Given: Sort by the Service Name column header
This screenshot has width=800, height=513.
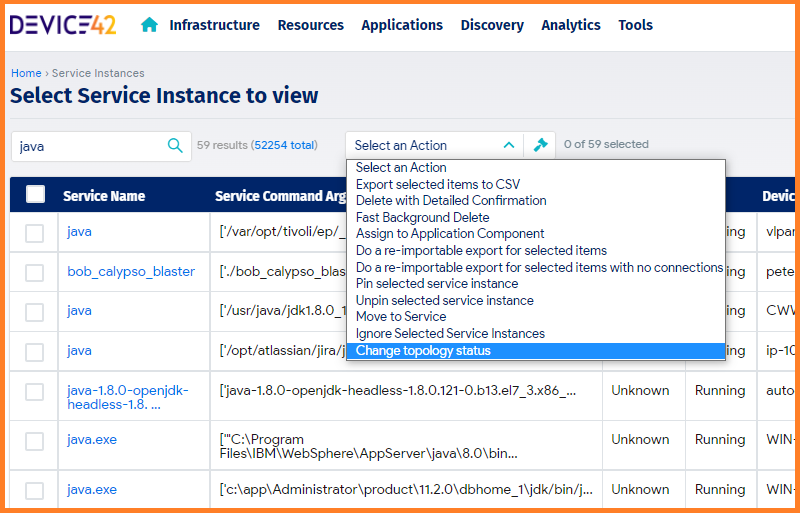Looking at the screenshot, I should [x=104, y=196].
